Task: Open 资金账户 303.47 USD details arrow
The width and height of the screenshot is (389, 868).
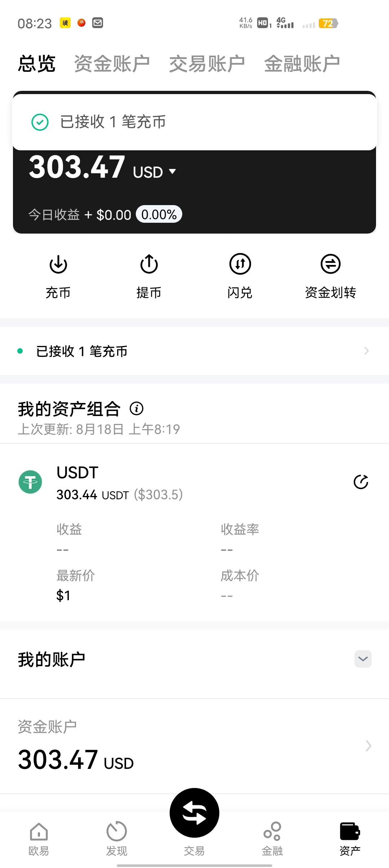Action: 368,745
